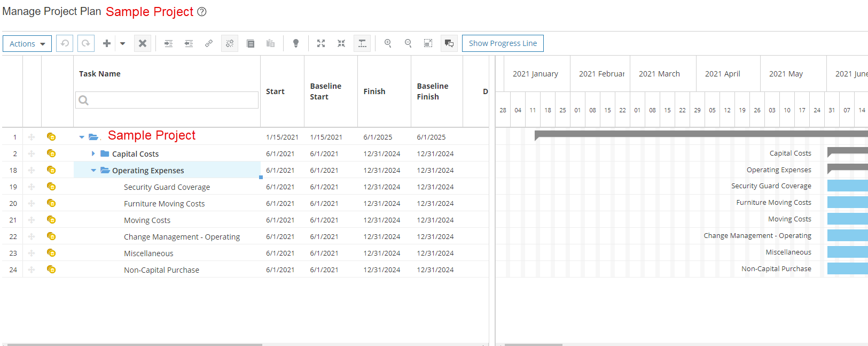Expand the Capital Costs folder

[x=93, y=153]
